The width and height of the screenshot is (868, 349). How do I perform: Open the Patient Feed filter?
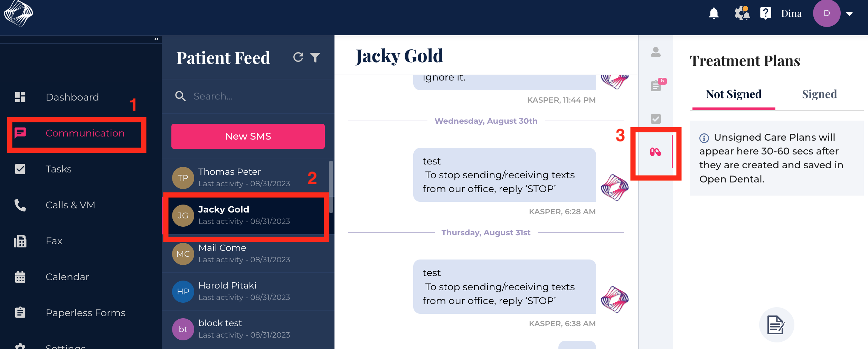tap(315, 57)
